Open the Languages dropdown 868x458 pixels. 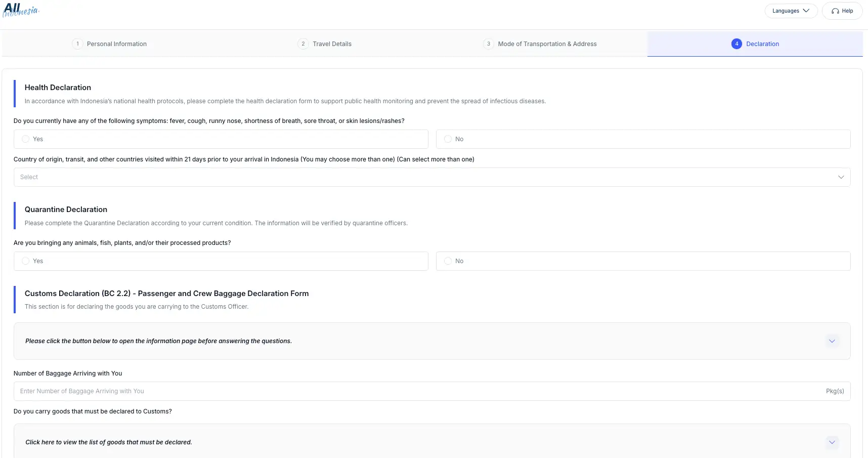click(x=791, y=11)
